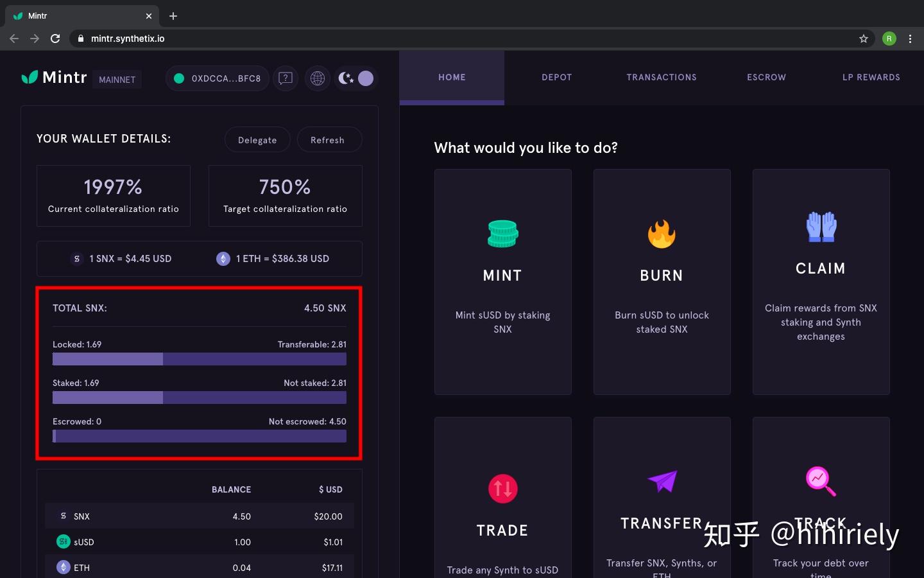The height and width of the screenshot is (578, 924).
Task: Click the SNX '$20.00' USD value
Action: [329, 516]
